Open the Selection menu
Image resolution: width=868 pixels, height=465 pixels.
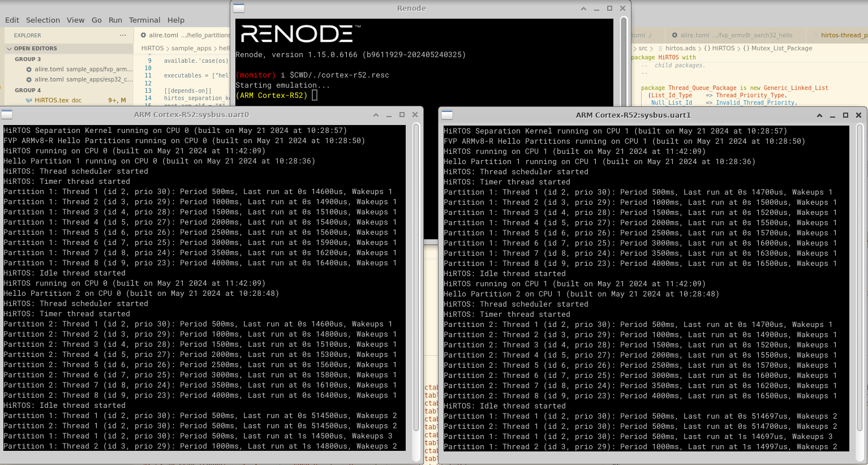point(43,20)
